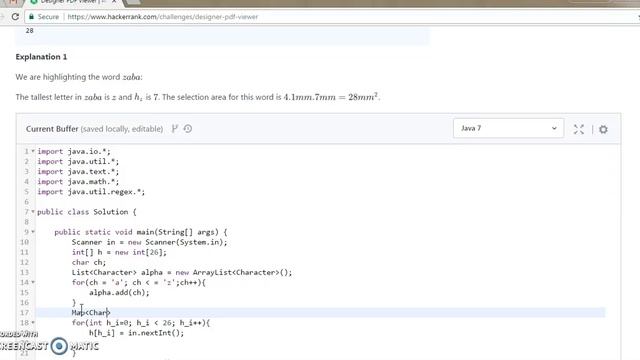Click 'int[] h = new int[26];' line
Image resolution: width=640 pixels, height=360 pixels.
pos(119,252)
